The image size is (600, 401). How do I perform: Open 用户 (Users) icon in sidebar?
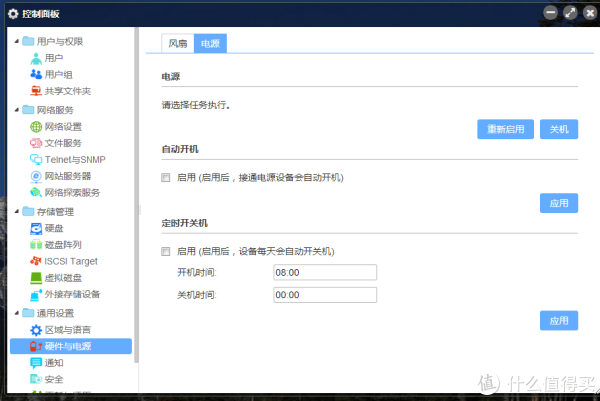pyautogui.click(x=37, y=58)
